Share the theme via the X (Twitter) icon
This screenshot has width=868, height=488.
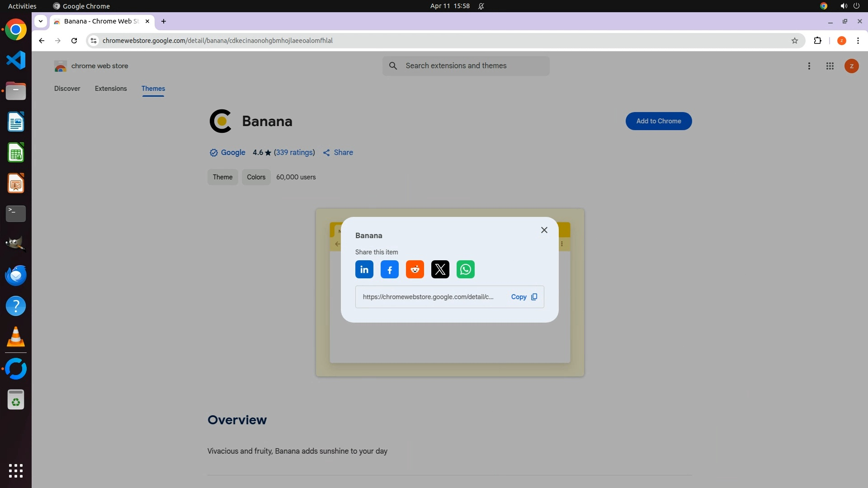(x=440, y=270)
